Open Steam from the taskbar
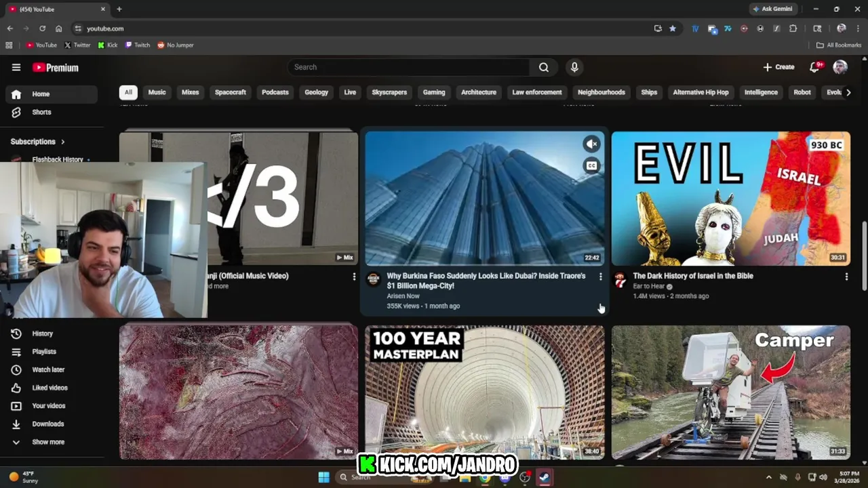 pyautogui.click(x=545, y=477)
